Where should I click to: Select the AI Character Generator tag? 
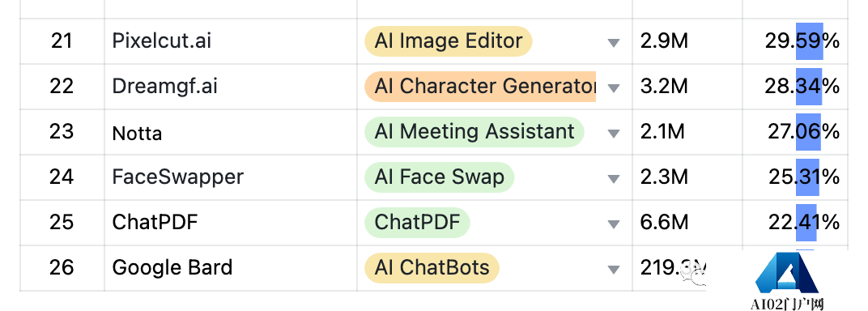pyautogui.click(x=480, y=87)
